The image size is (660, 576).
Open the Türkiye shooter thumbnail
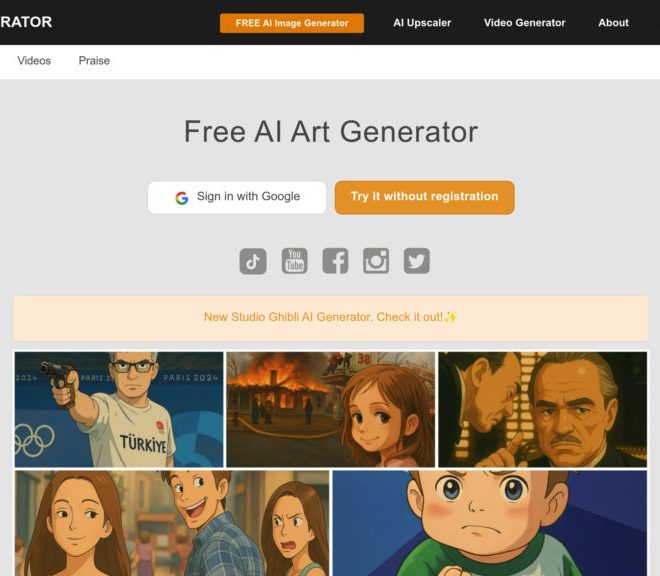119,409
